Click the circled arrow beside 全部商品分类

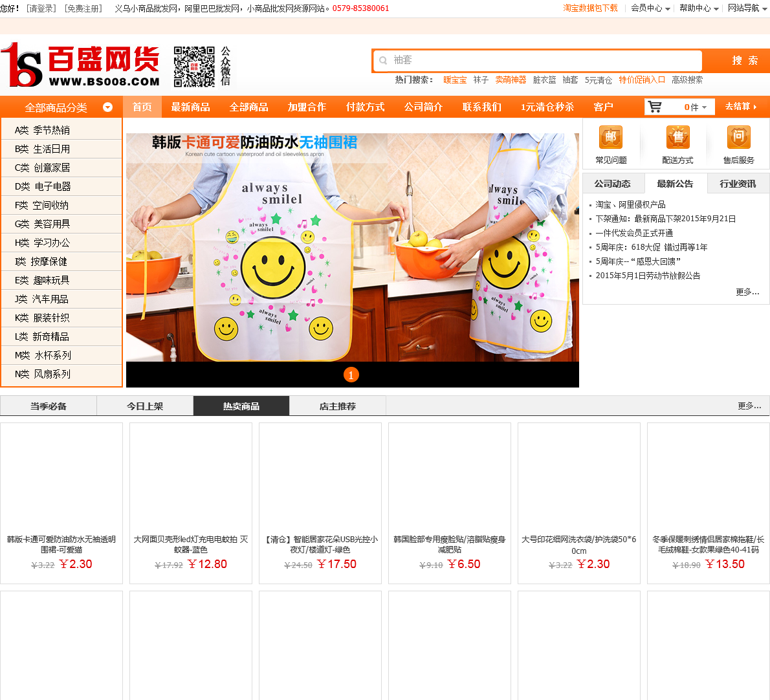click(x=107, y=107)
